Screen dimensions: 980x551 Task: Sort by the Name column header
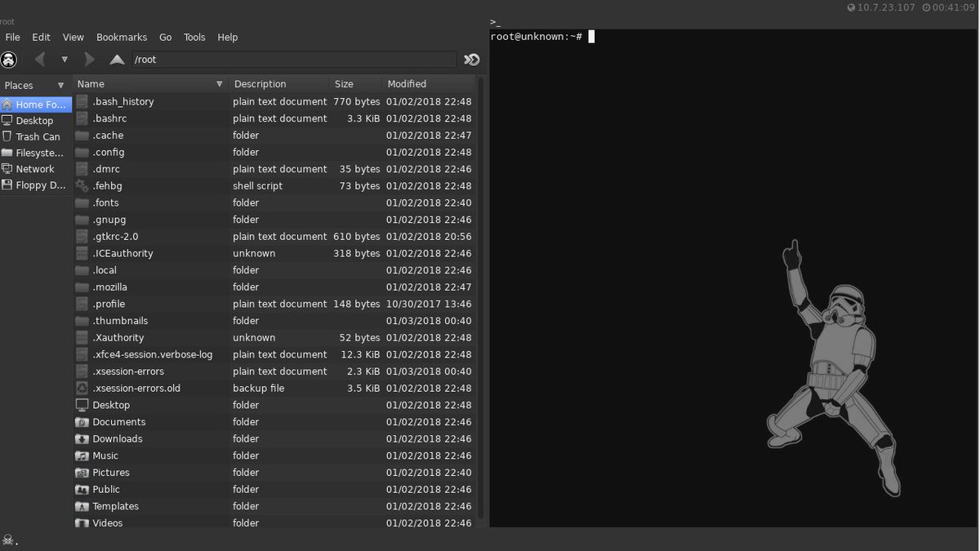[151, 84]
